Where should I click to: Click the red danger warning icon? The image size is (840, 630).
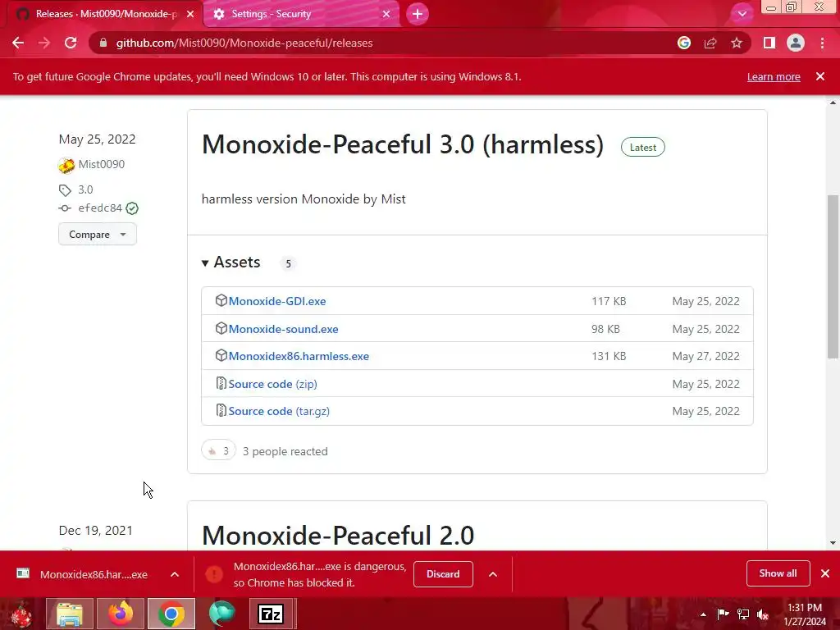click(x=214, y=574)
